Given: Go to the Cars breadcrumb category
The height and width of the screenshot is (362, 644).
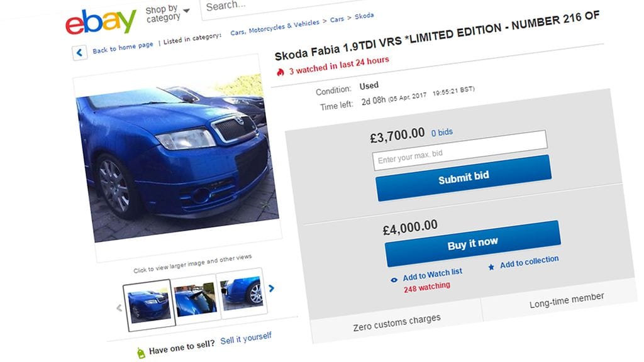Looking at the screenshot, I should tap(337, 19).
